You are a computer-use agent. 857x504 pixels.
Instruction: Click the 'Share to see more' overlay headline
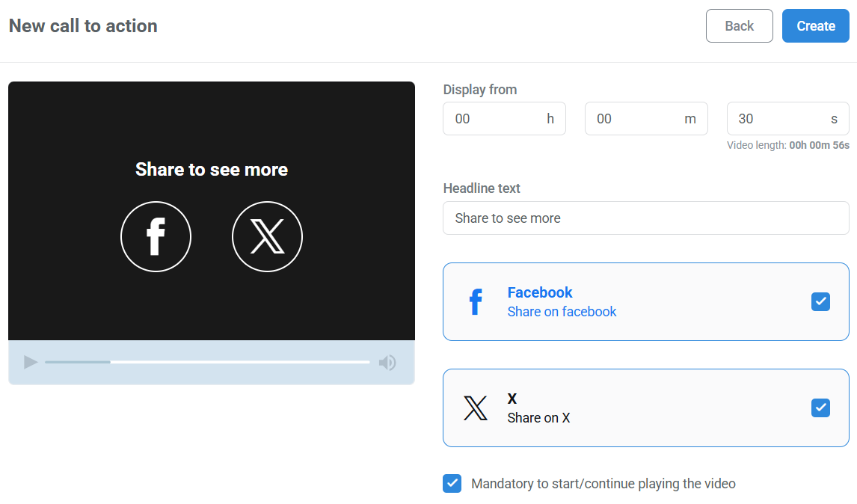(212, 170)
